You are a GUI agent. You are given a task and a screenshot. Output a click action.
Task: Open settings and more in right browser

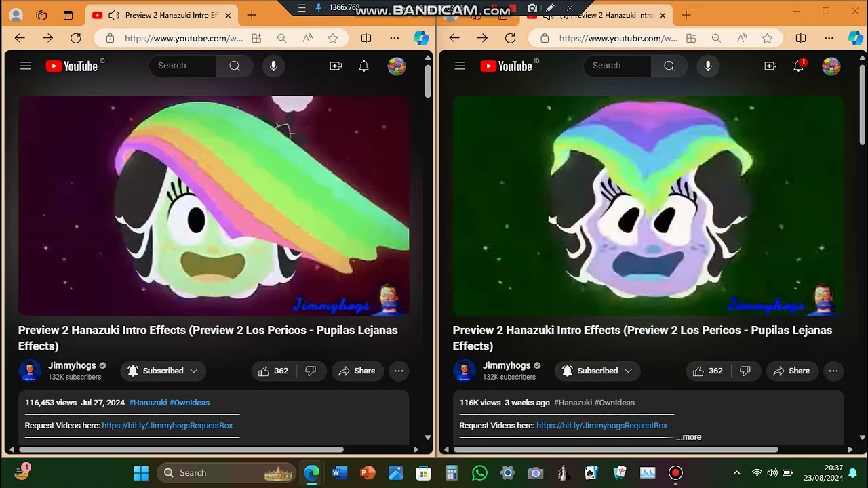[x=829, y=39]
